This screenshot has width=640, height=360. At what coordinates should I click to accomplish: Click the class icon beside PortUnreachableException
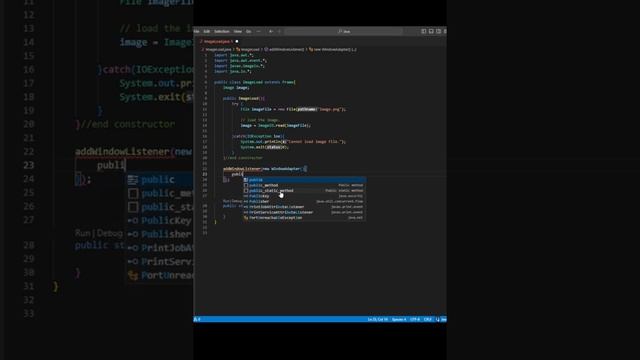[x=246, y=218]
